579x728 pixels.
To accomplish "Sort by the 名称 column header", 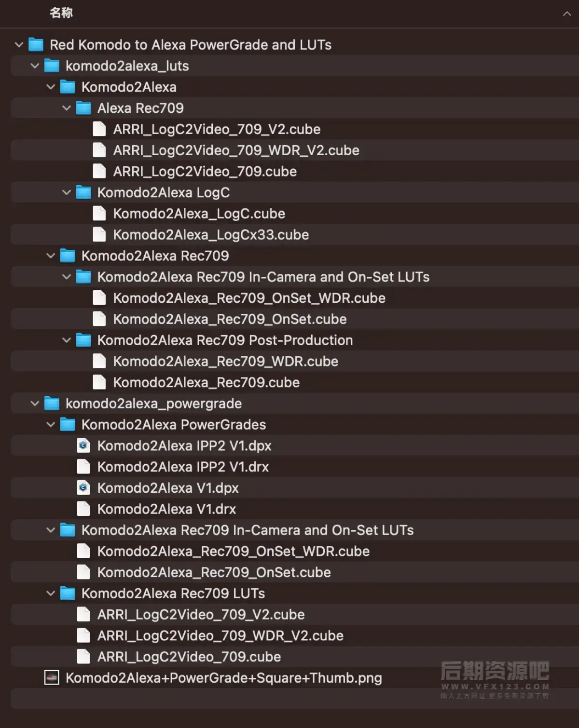I will click(x=61, y=13).
